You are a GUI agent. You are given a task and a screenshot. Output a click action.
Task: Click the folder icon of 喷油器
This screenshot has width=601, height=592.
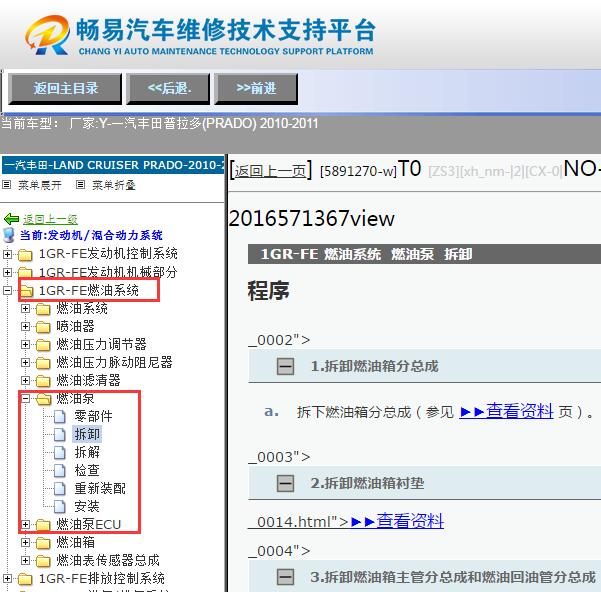pos(43,327)
